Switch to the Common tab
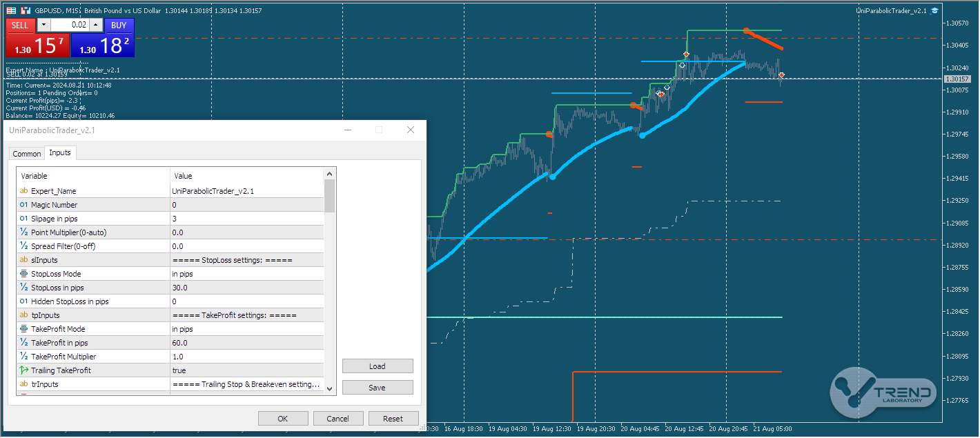Screen dimensions: 980x438 point(27,154)
